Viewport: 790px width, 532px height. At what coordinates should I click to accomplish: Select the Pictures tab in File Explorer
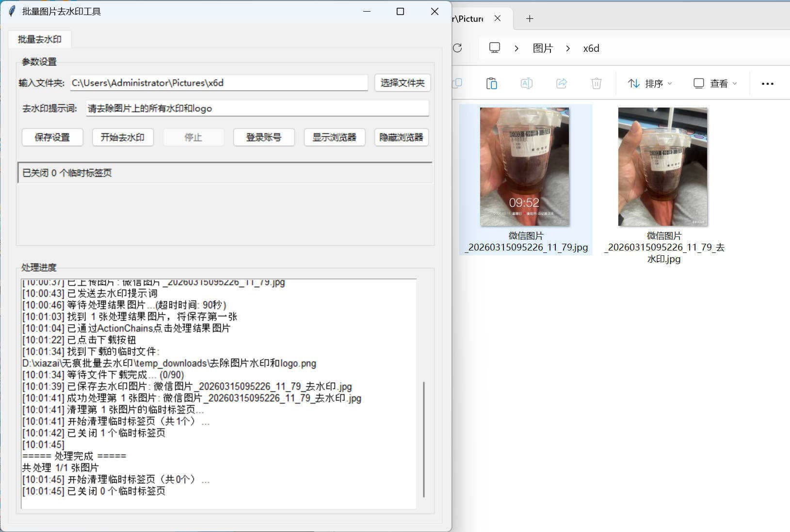pyautogui.click(x=468, y=18)
